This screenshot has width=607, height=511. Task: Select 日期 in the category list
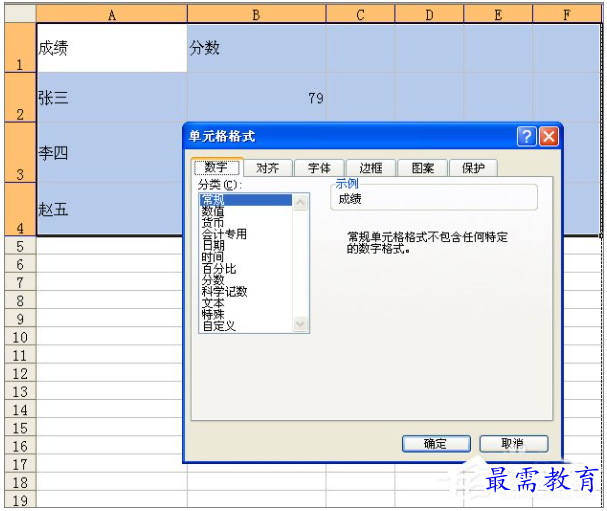[246, 245]
